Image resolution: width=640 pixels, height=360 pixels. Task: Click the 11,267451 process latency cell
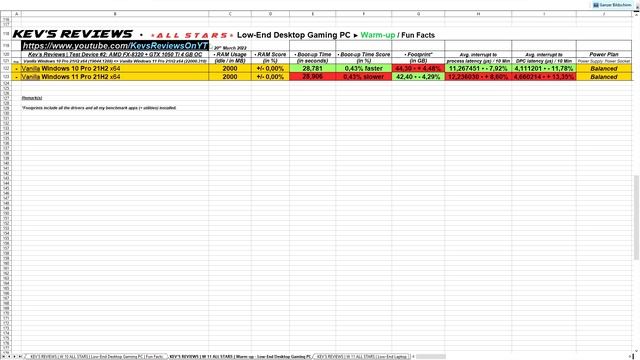(478, 69)
